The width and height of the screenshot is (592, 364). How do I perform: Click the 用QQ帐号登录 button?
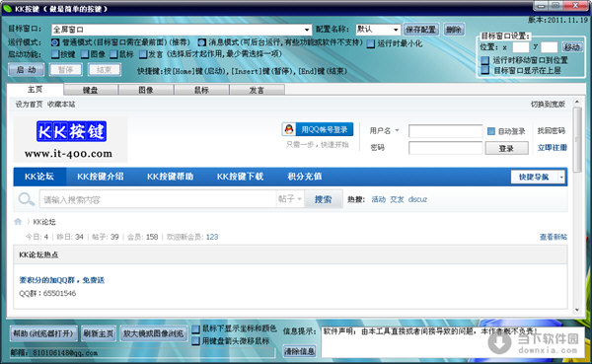318,129
